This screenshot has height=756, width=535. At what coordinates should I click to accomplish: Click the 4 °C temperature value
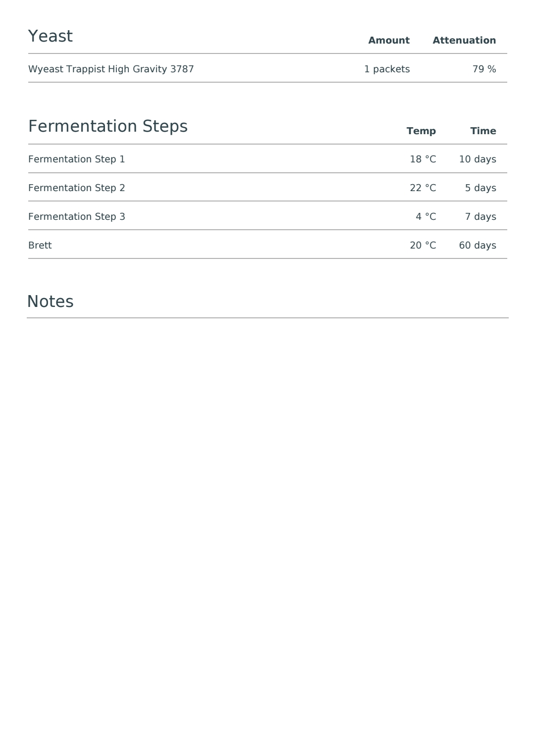click(426, 217)
